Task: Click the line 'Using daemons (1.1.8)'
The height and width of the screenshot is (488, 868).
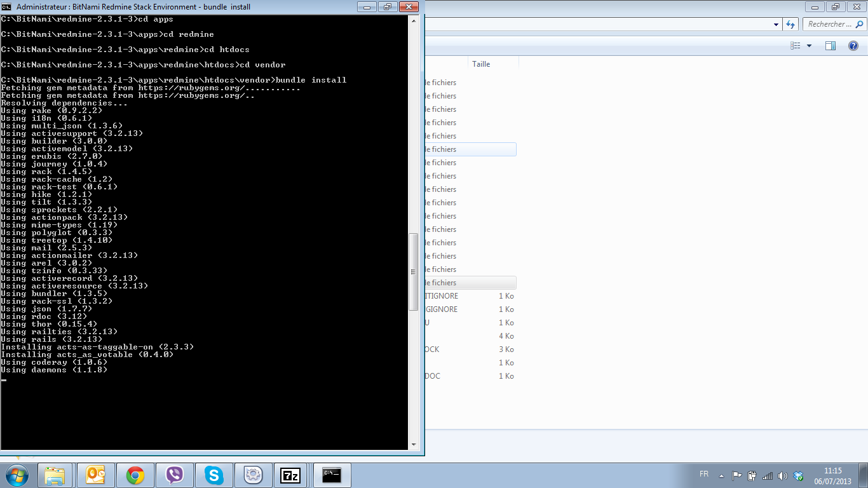Action: tap(54, 370)
